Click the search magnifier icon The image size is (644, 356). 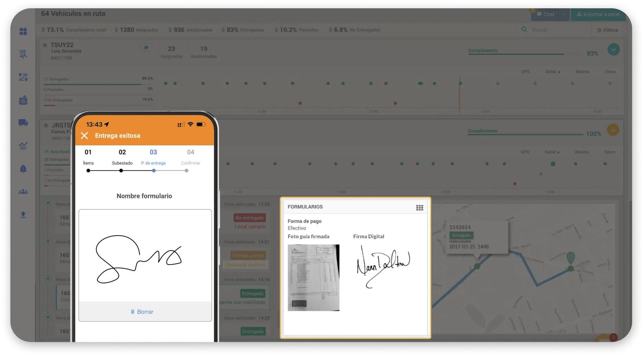point(524,29)
